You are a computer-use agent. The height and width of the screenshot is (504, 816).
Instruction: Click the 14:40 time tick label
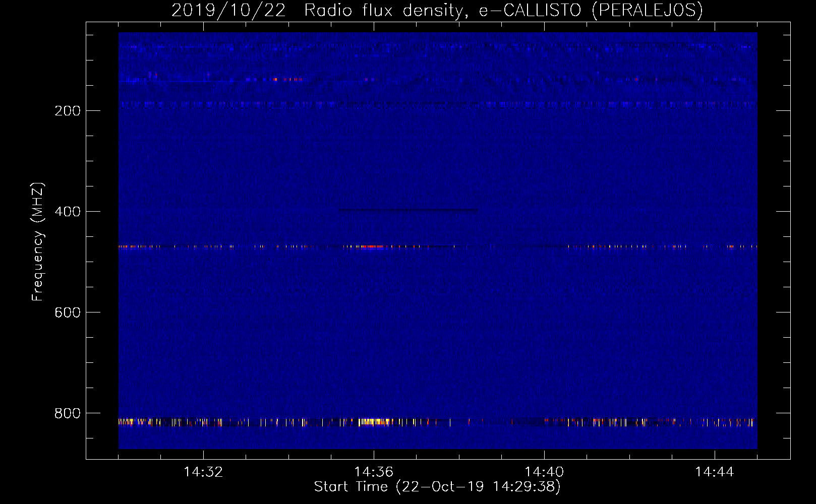pyautogui.click(x=544, y=472)
